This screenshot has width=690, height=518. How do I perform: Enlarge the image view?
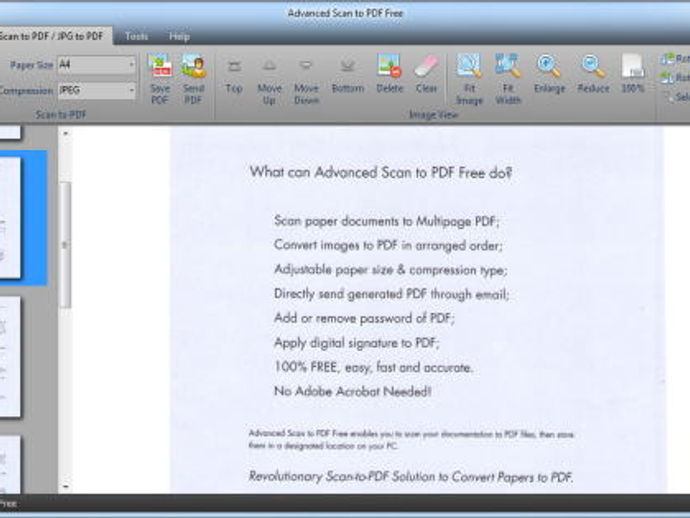[549, 73]
